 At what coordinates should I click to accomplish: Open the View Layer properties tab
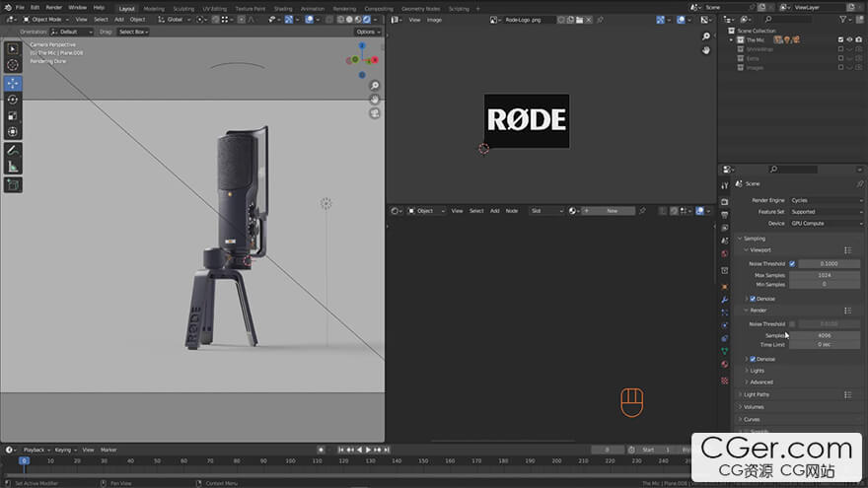pos(725,228)
